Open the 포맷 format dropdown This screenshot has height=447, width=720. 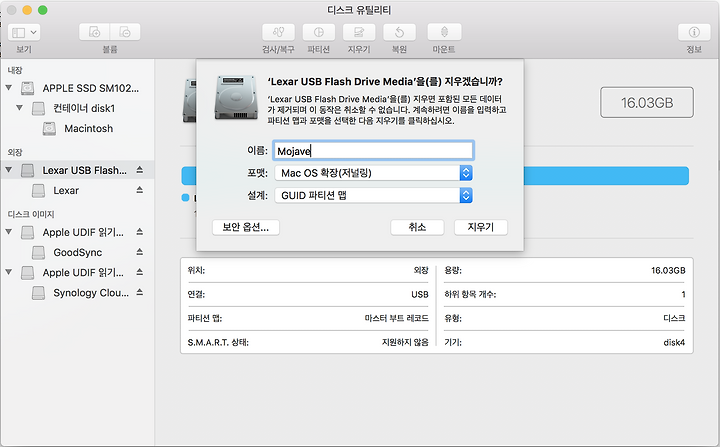(x=373, y=173)
